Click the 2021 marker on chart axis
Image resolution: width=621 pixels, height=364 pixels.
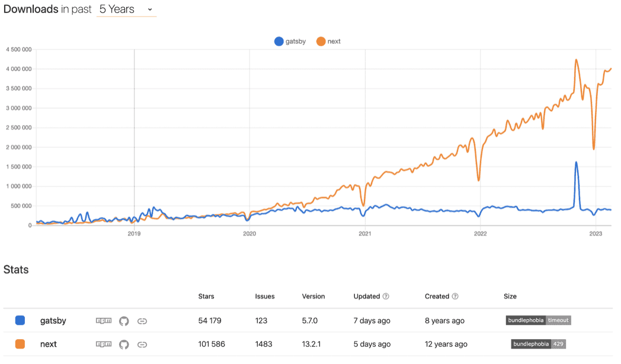[365, 234]
